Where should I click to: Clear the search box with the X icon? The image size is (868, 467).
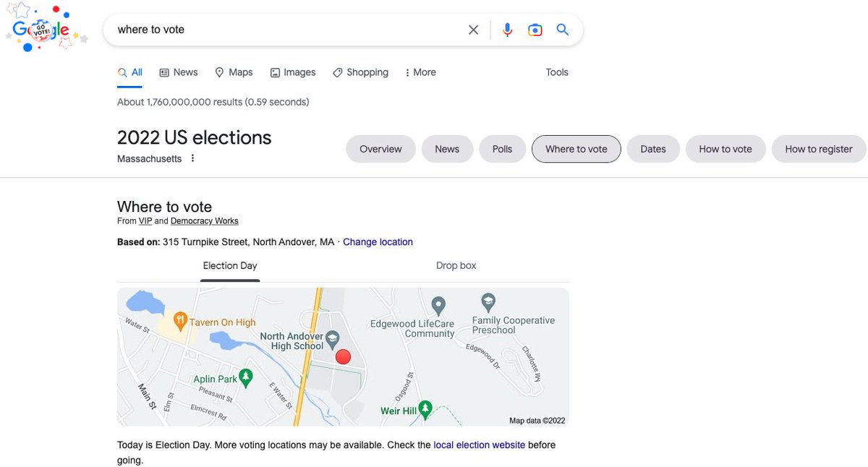pos(473,30)
